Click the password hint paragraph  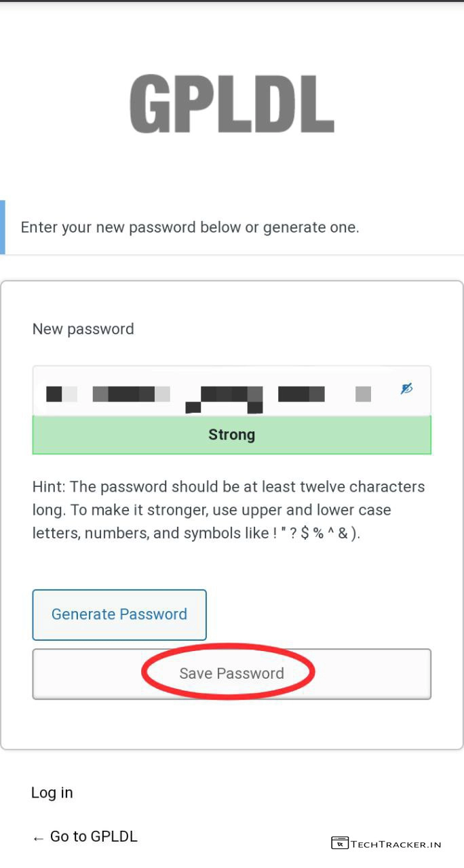click(x=228, y=510)
